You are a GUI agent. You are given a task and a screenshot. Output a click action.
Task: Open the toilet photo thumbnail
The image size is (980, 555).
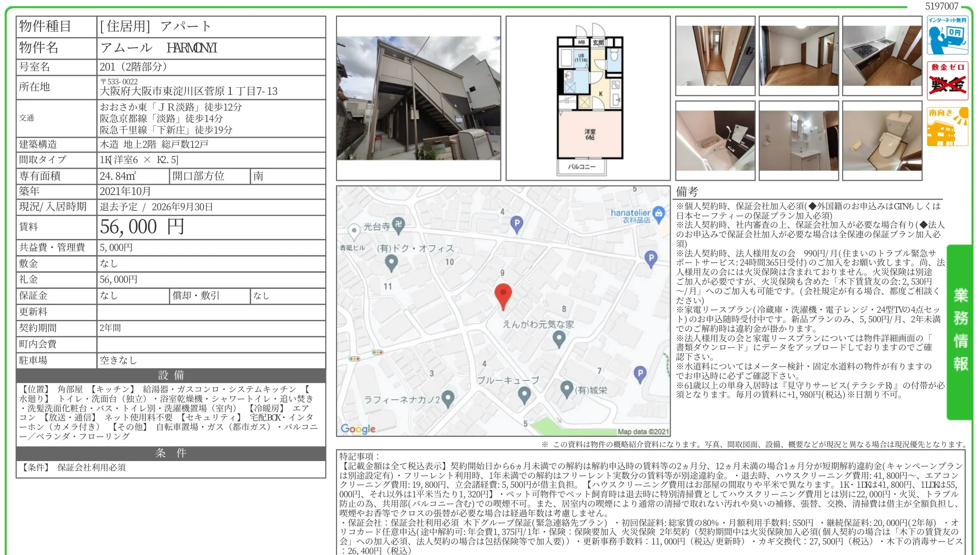click(882, 141)
